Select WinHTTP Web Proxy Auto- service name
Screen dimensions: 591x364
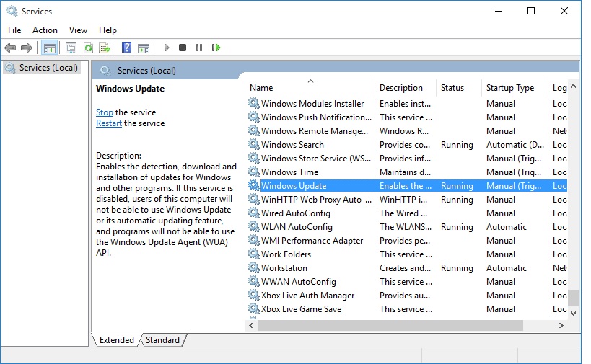pyautogui.click(x=316, y=199)
